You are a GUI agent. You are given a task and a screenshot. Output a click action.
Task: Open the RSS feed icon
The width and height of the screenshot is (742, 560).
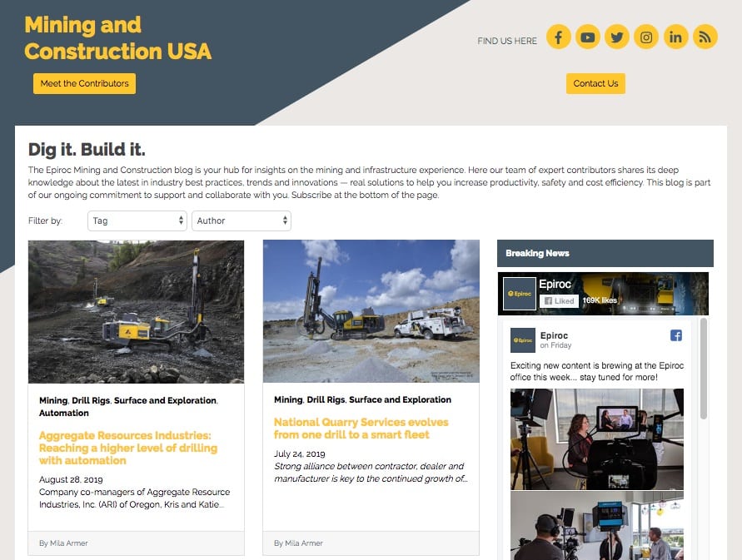point(705,37)
